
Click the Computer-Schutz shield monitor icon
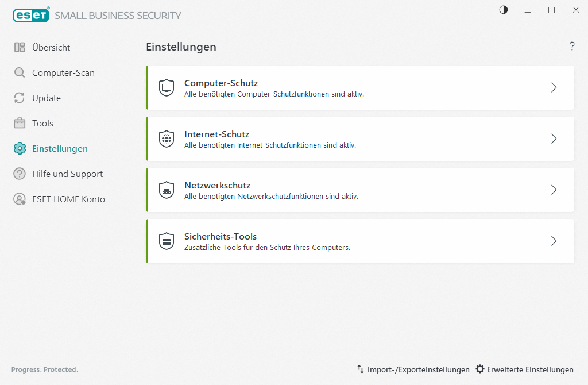click(x=167, y=88)
